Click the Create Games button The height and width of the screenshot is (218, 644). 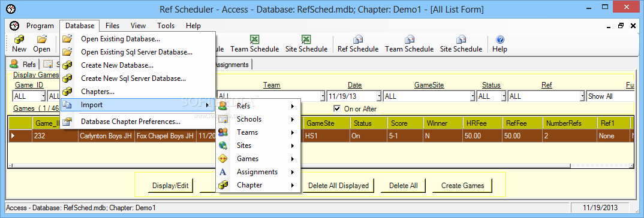click(x=462, y=186)
